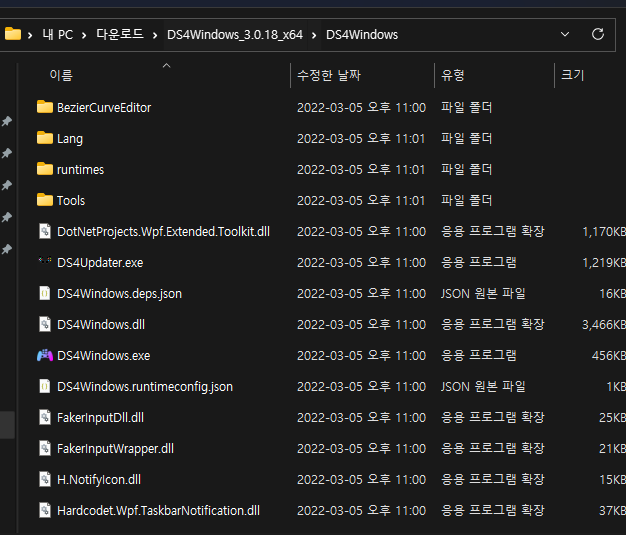Select file name FakerInputWrapper.dll
Image resolution: width=626 pixels, height=535 pixels.
point(115,449)
